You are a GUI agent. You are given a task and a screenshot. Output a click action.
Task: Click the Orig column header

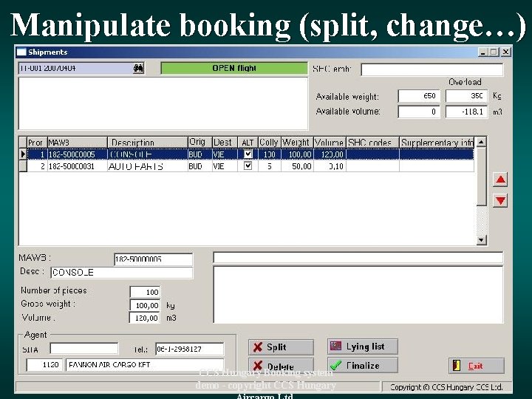199,142
